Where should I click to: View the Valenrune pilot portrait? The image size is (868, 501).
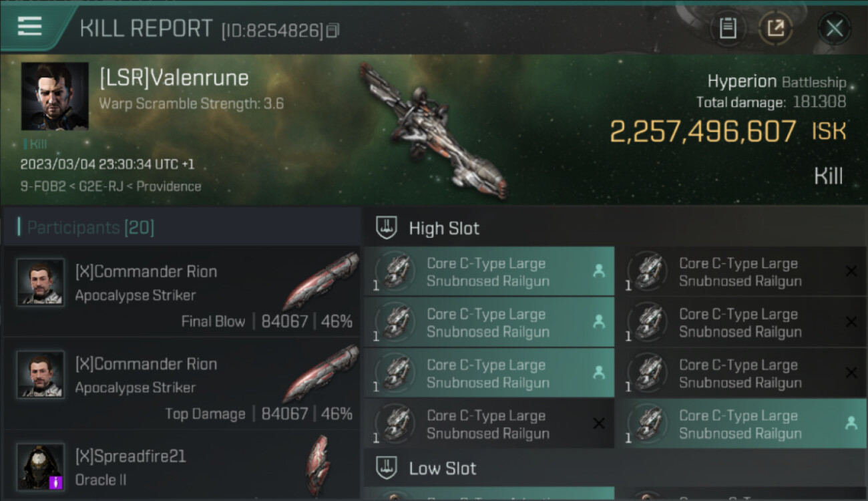[55, 96]
